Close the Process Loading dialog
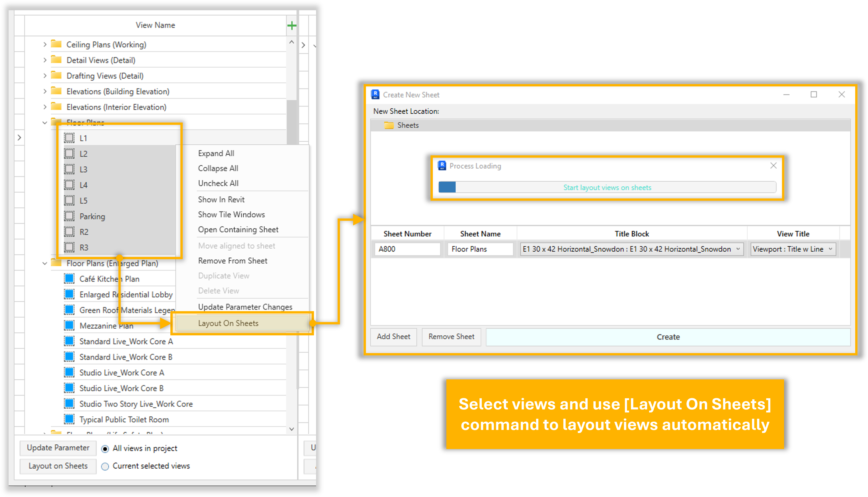Screen dimensions: 868x497 773,166
